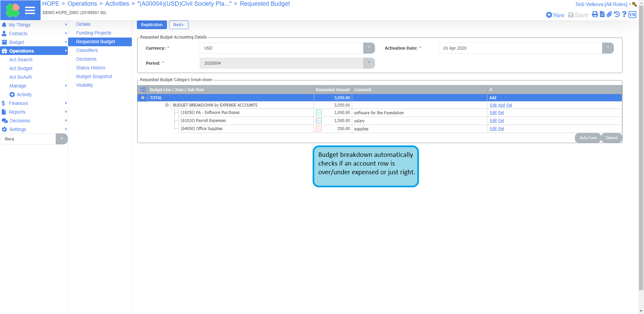
Task: Open the Currency dropdown
Action: click(369, 48)
